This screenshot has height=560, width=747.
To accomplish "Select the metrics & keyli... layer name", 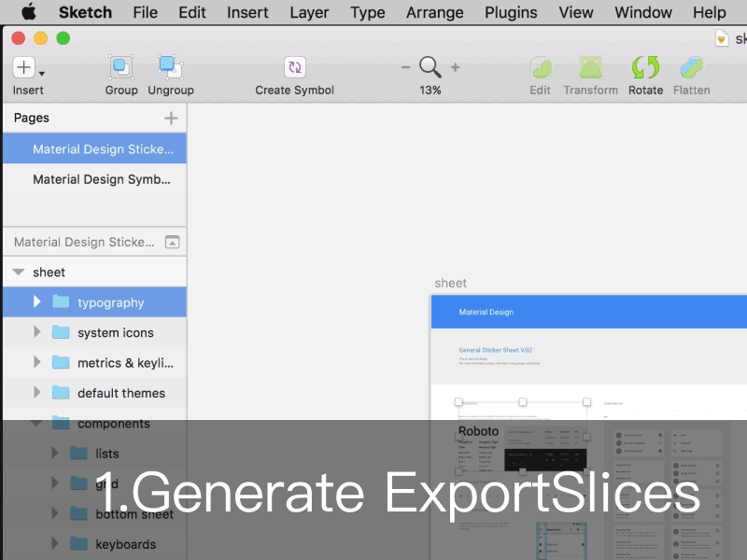I will (x=125, y=363).
